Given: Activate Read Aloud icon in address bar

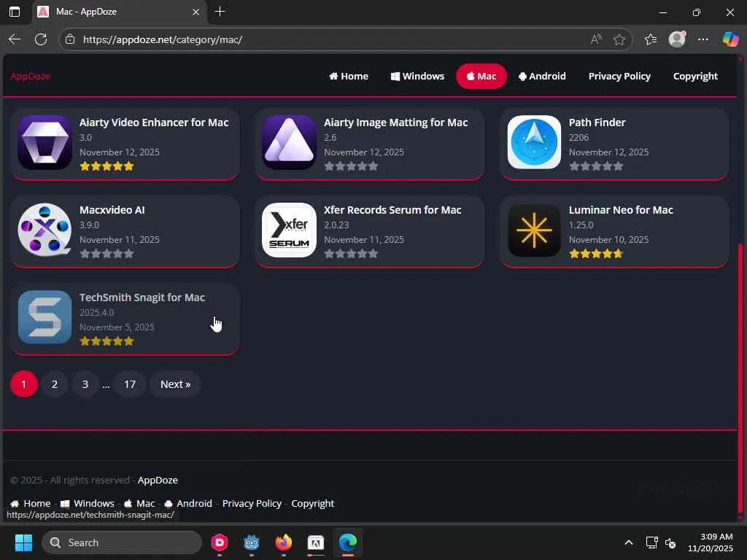Looking at the screenshot, I should point(595,39).
